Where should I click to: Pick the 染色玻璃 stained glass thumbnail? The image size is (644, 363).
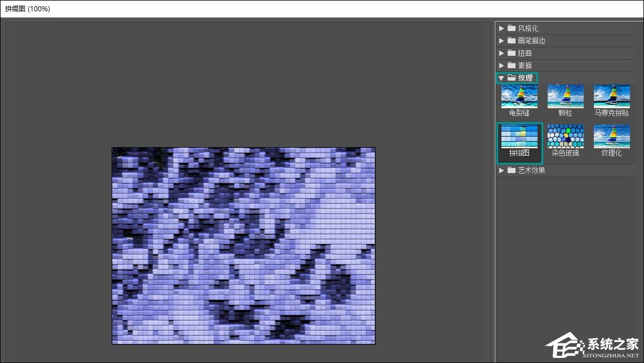(566, 136)
